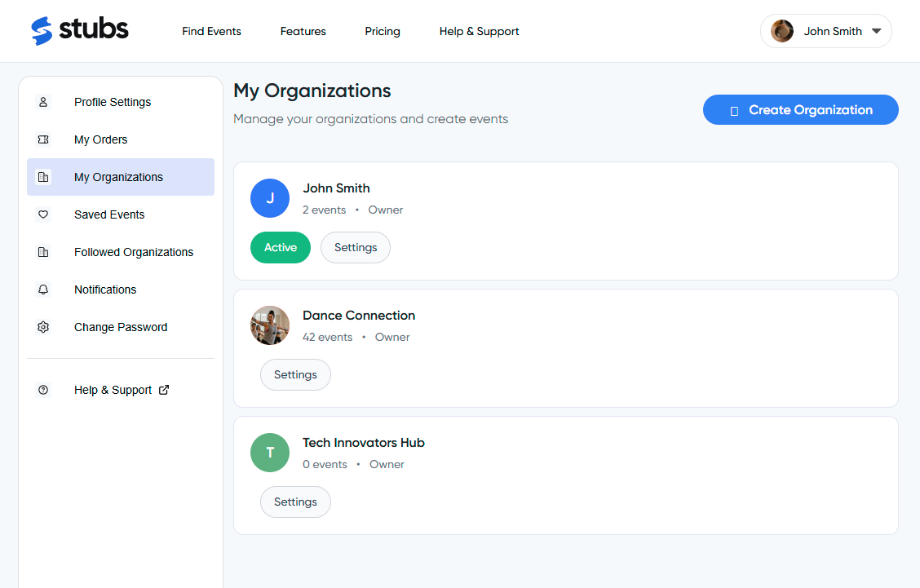Expand the My Organizations sidebar entry
920x588 pixels.
[120, 177]
